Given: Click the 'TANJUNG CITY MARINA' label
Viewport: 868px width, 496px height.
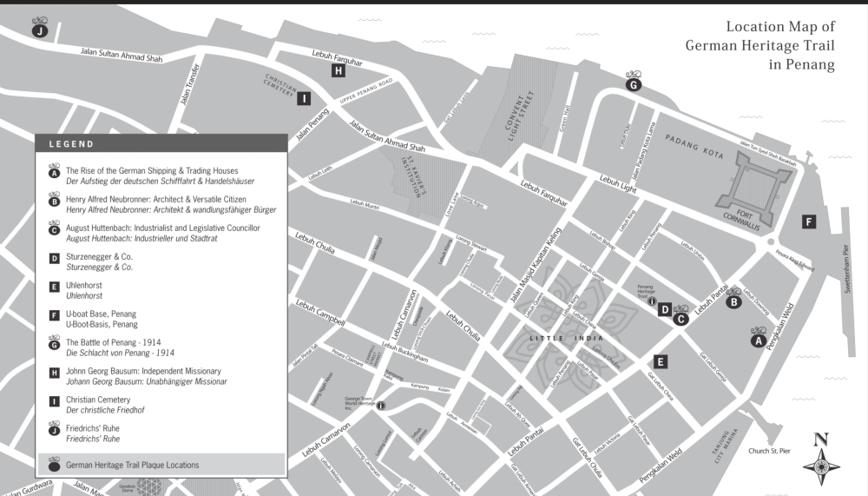Looking at the screenshot, I should coord(725,446).
